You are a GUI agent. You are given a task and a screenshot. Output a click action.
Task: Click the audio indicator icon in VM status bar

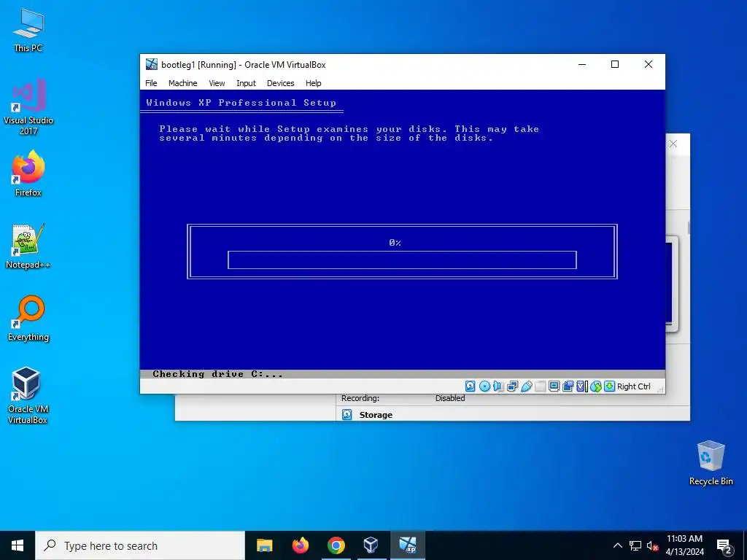[498, 386]
